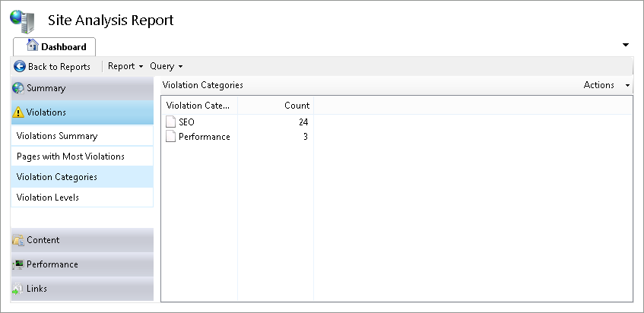Click the Performance section monitor icon

pos(18,264)
